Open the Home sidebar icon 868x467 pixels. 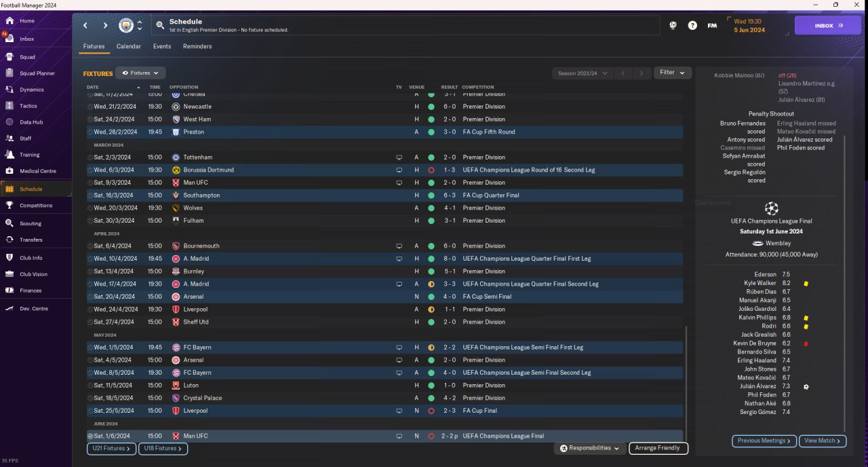pyautogui.click(x=9, y=21)
